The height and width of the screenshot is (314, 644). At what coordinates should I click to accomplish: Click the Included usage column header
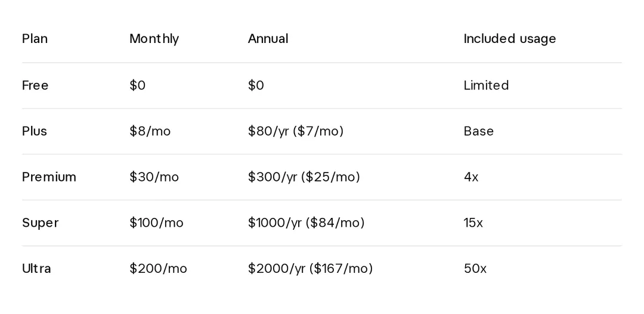tap(510, 39)
